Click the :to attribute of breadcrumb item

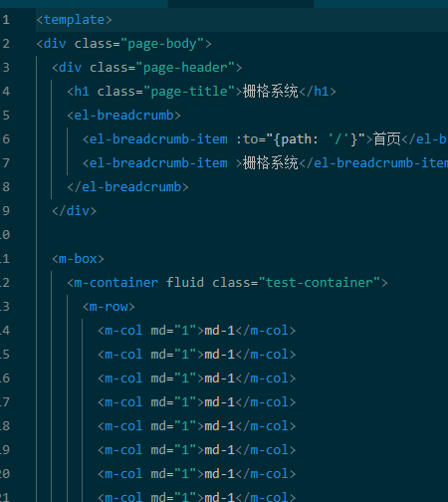point(247,139)
